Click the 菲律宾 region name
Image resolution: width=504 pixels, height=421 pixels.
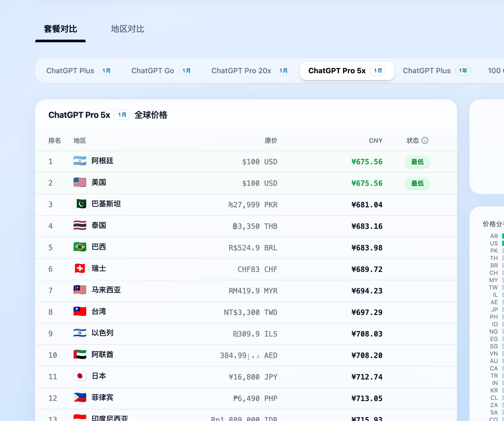(x=102, y=398)
